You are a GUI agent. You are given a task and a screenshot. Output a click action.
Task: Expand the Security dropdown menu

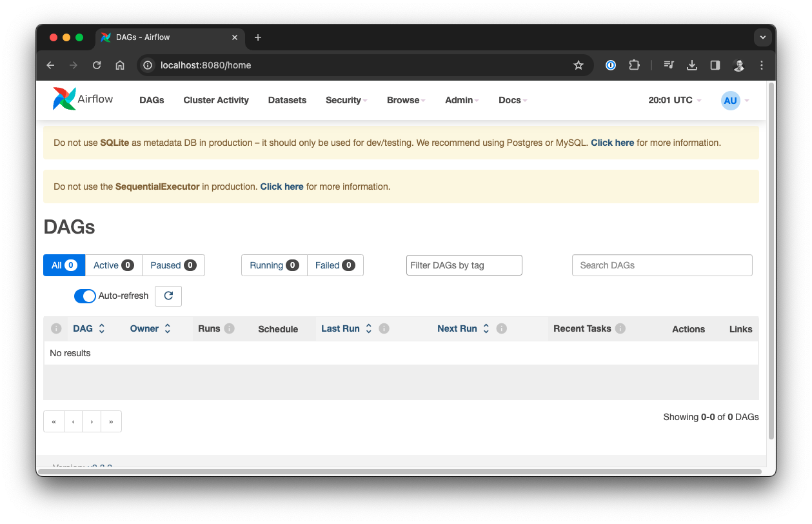pyautogui.click(x=346, y=100)
